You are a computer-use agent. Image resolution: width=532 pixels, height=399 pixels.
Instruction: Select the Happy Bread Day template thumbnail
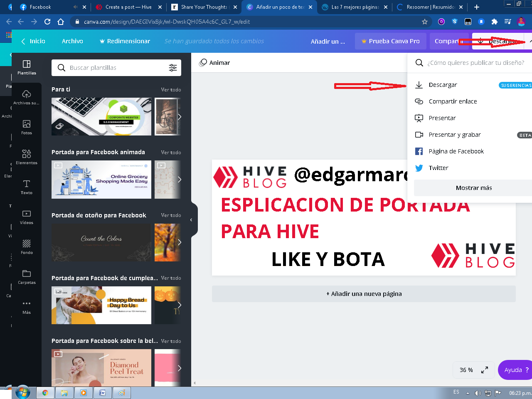[101, 305]
